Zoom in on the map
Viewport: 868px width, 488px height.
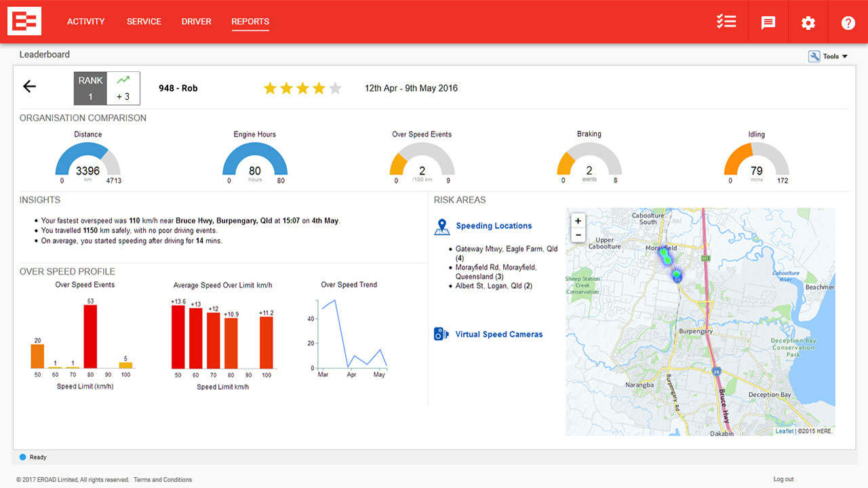coord(578,221)
